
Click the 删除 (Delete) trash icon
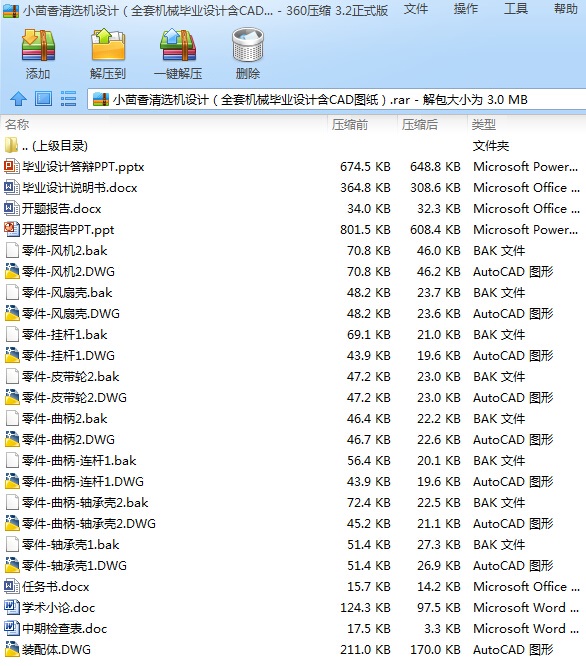click(x=248, y=45)
